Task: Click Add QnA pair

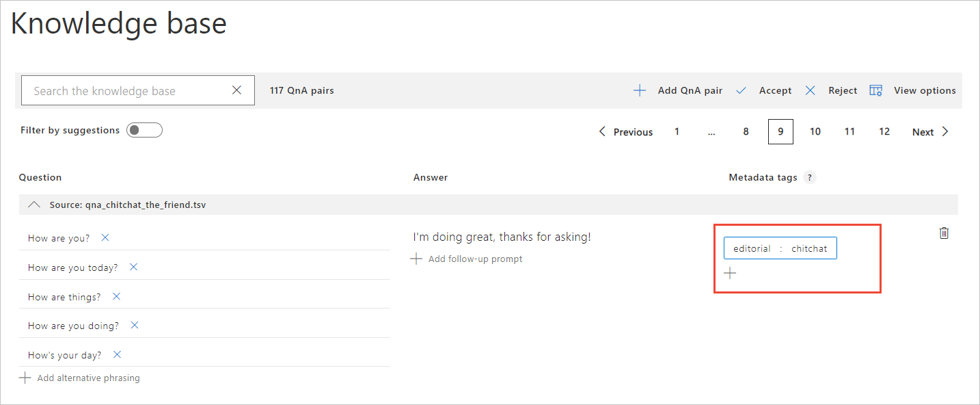Action: [x=677, y=90]
